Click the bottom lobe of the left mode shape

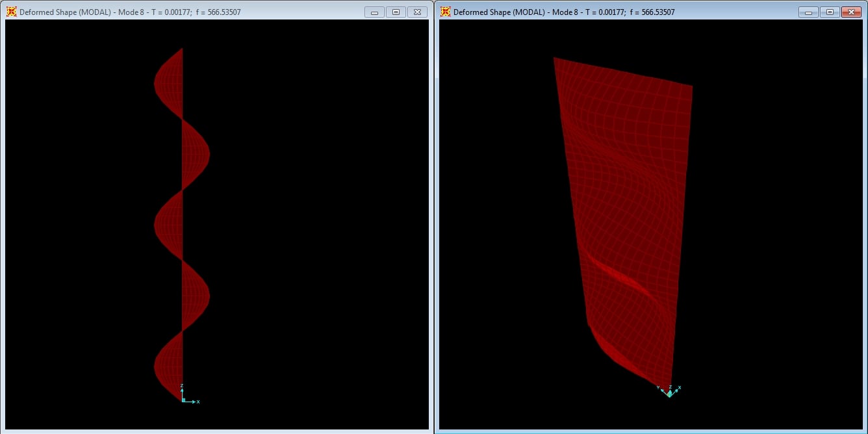(x=168, y=365)
